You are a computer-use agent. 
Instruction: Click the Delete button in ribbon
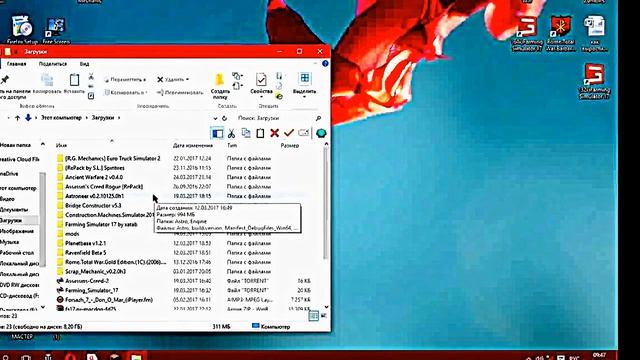(x=173, y=80)
